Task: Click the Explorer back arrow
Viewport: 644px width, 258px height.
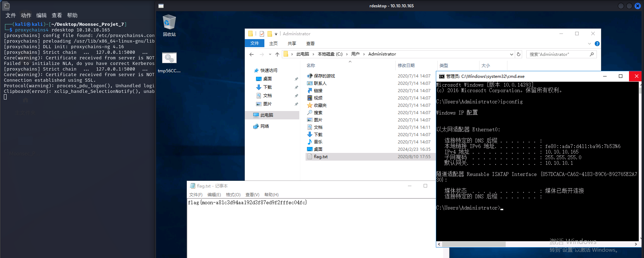Action: [251, 54]
